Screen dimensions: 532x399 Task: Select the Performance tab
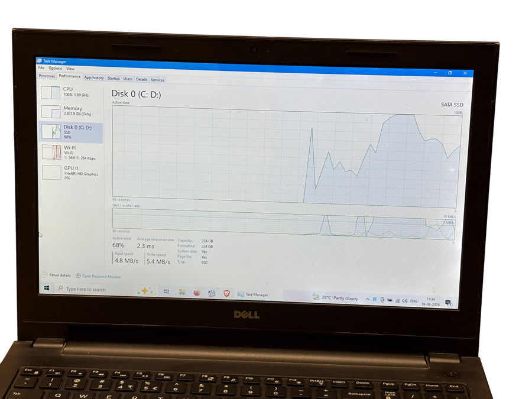70,76
